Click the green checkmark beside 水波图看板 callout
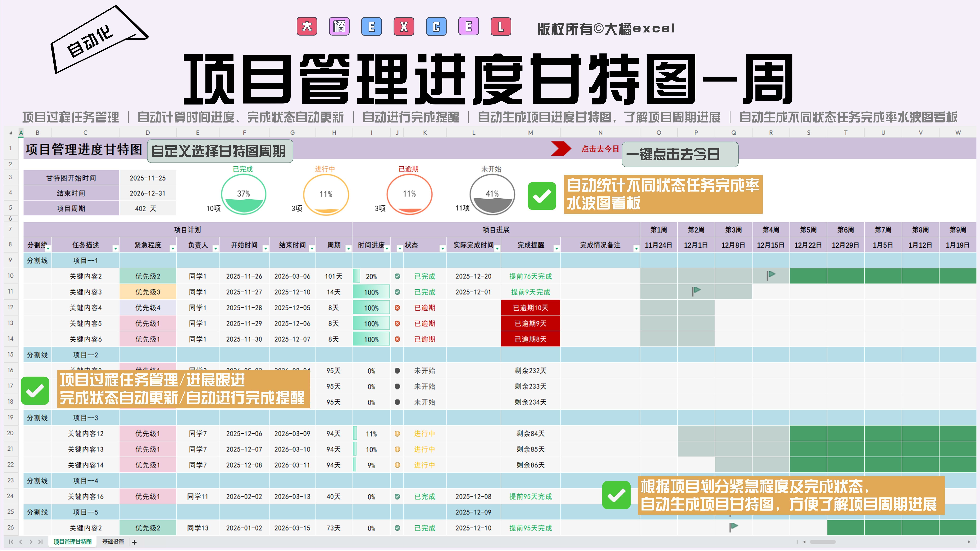 pyautogui.click(x=542, y=196)
